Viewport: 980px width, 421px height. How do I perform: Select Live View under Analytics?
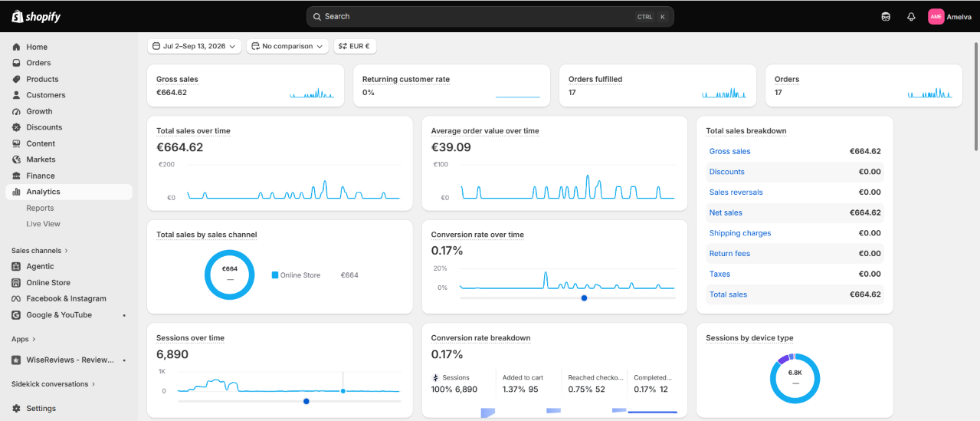pos(43,224)
